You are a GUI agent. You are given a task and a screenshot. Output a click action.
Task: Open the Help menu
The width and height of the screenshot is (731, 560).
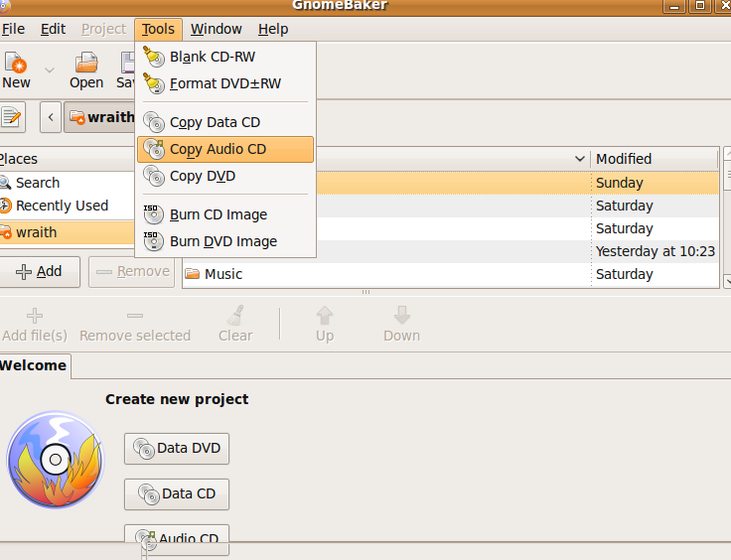click(x=273, y=29)
